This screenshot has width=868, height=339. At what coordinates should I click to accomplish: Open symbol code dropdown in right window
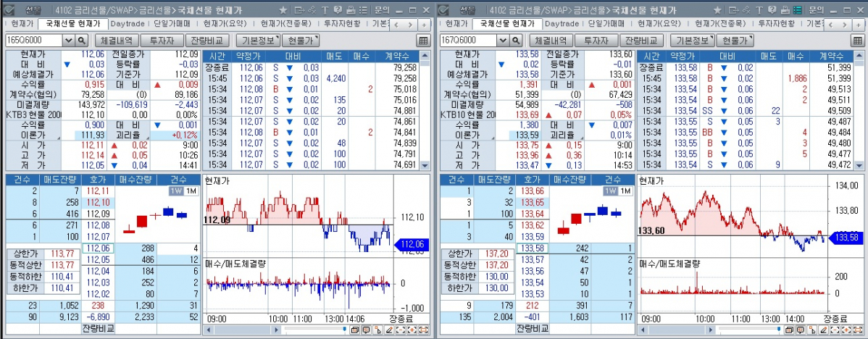(503, 41)
